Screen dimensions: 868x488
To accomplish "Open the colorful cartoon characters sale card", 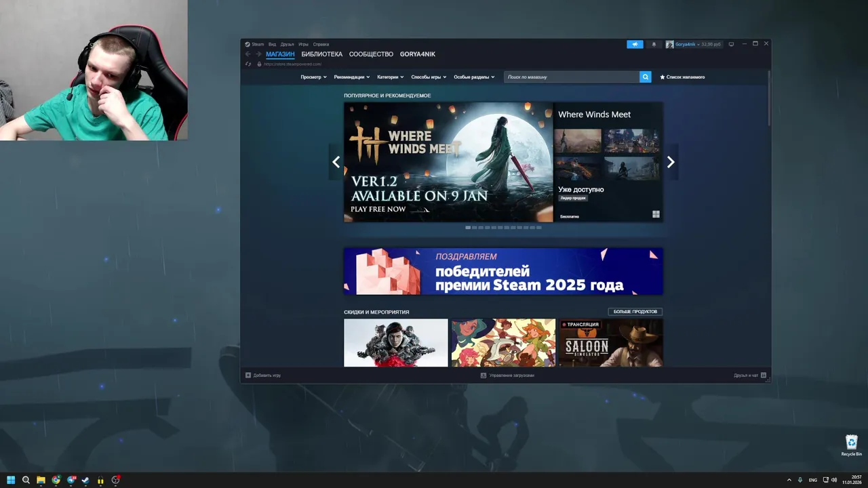I will coord(503,343).
